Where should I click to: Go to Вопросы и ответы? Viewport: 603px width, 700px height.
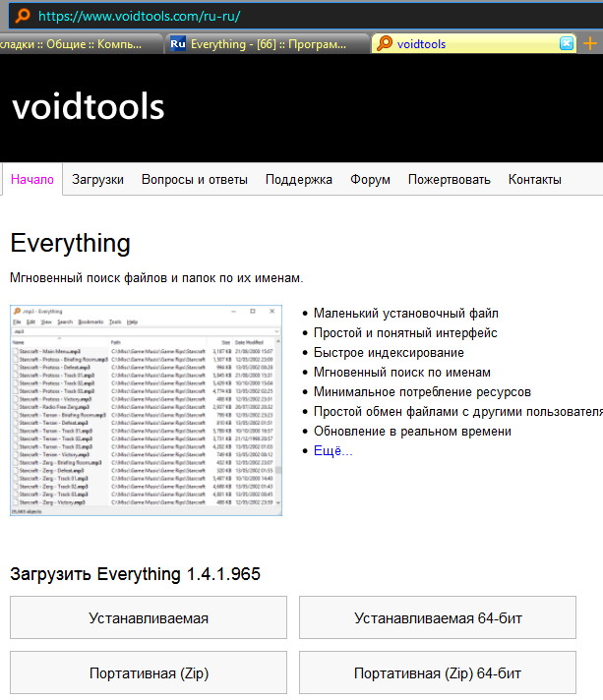(195, 180)
